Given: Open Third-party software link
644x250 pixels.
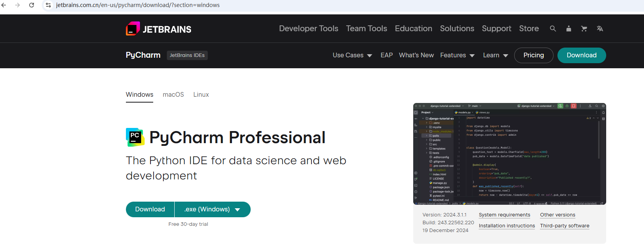Looking at the screenshot, I should click(564, 226).
